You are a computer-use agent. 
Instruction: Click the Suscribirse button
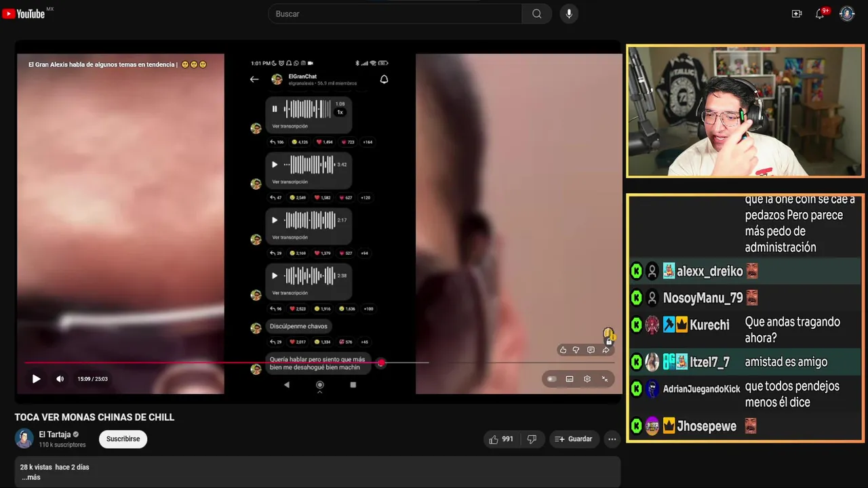click(x=123, y=439)
